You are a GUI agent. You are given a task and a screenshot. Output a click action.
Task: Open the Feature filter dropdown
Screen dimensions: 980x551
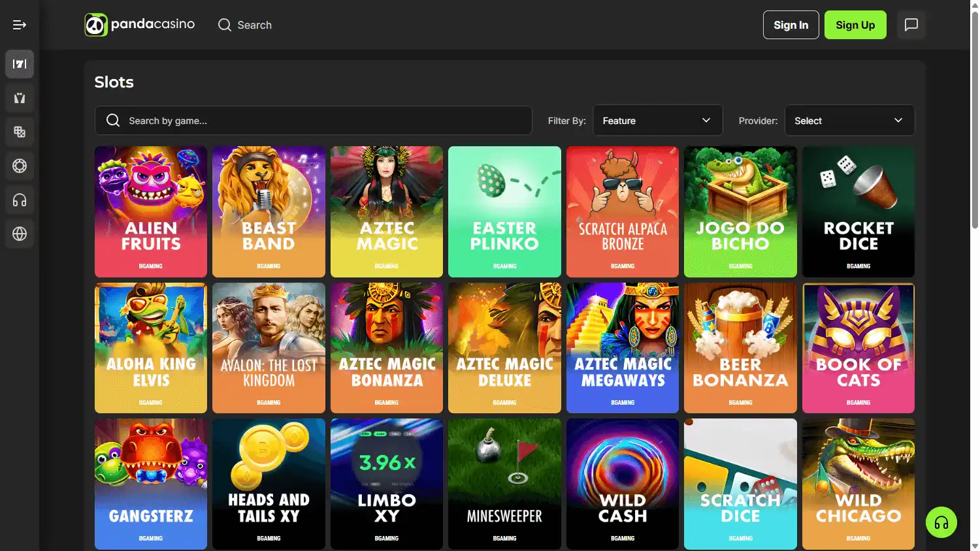658,121
